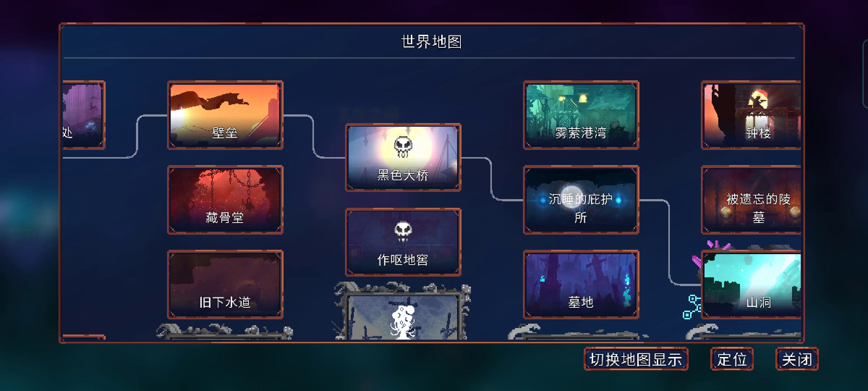This screenshot has width=868, height=391.
Task: Select the 被遗忘的陵墓 tile
Action: (x=751, y=200)
